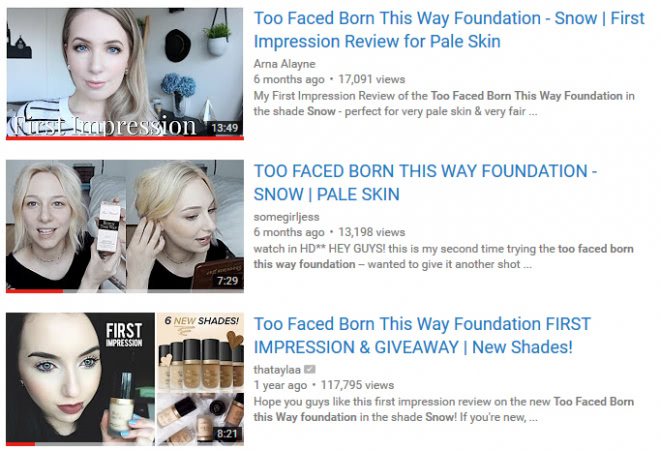Screen dimensions: 660x450
Task: Open the Snow First Impression Review title
Action: coord(449,30)
